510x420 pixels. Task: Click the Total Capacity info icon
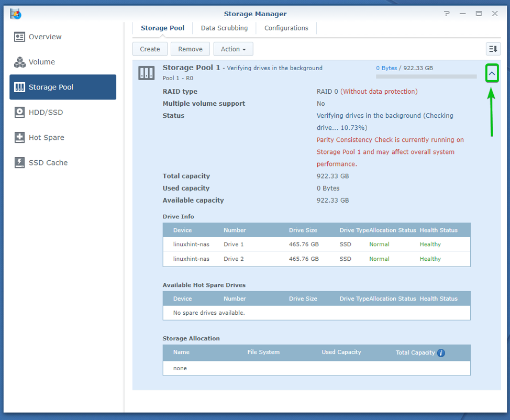[441, 353]
